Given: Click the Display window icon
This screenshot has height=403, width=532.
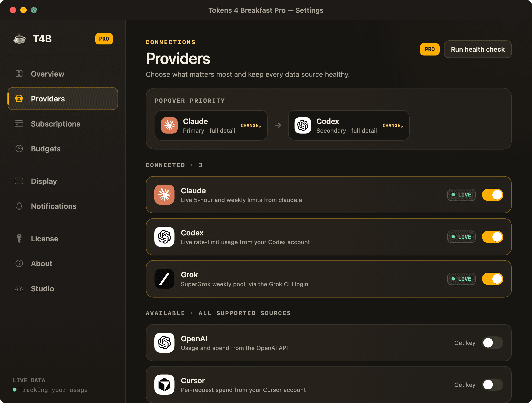Looking at the screenshot, I should (19, 181).
